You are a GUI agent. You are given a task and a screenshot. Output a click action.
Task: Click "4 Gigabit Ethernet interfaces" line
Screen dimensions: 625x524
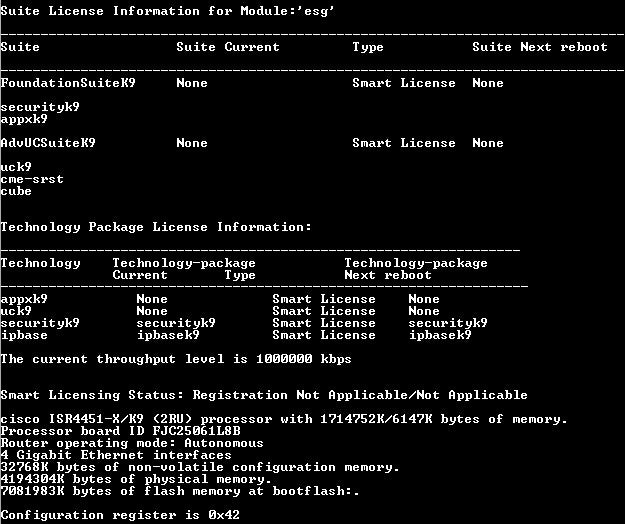(116, 455)
